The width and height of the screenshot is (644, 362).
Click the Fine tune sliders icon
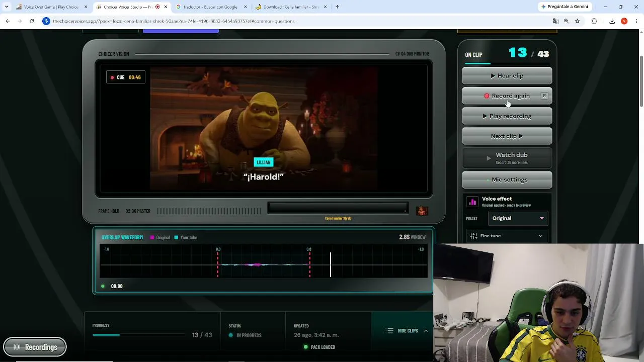click(473, 236)
